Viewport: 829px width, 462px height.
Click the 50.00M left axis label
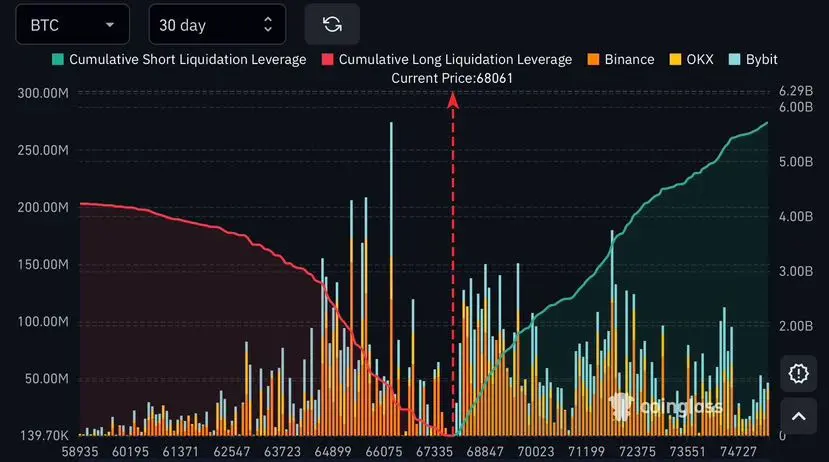click(x=47, y=378)
